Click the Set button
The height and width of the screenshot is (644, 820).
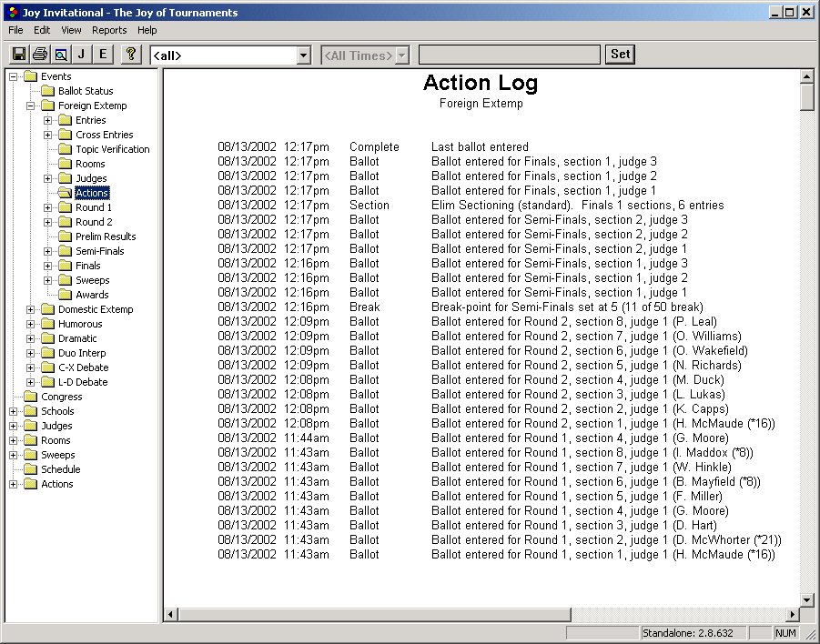coord(620,55)
